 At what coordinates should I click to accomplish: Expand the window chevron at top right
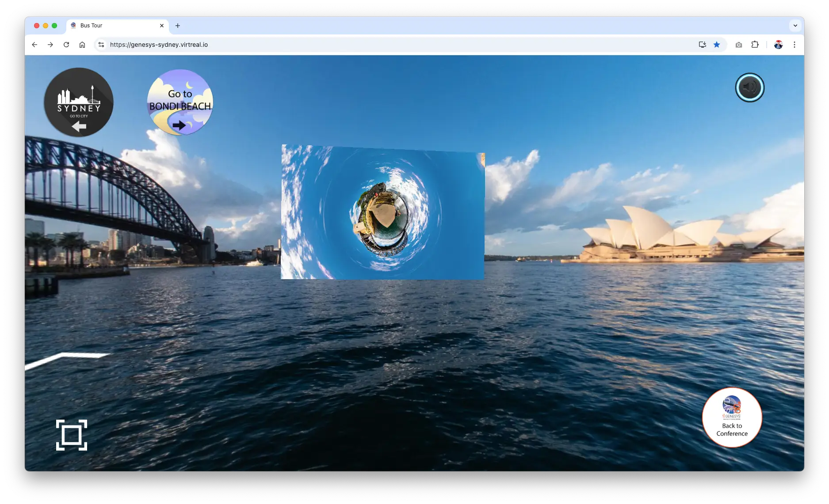(795, 26)
